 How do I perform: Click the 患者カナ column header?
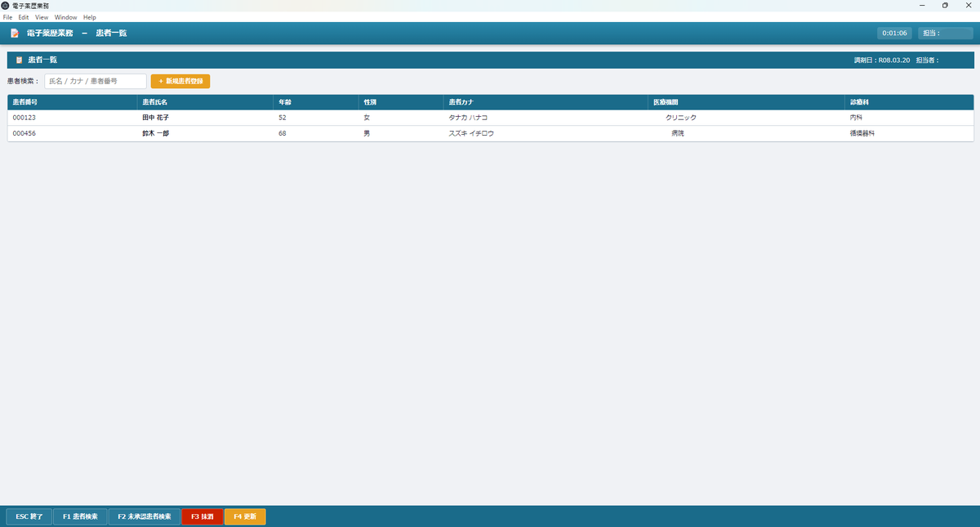click(546, 102)
